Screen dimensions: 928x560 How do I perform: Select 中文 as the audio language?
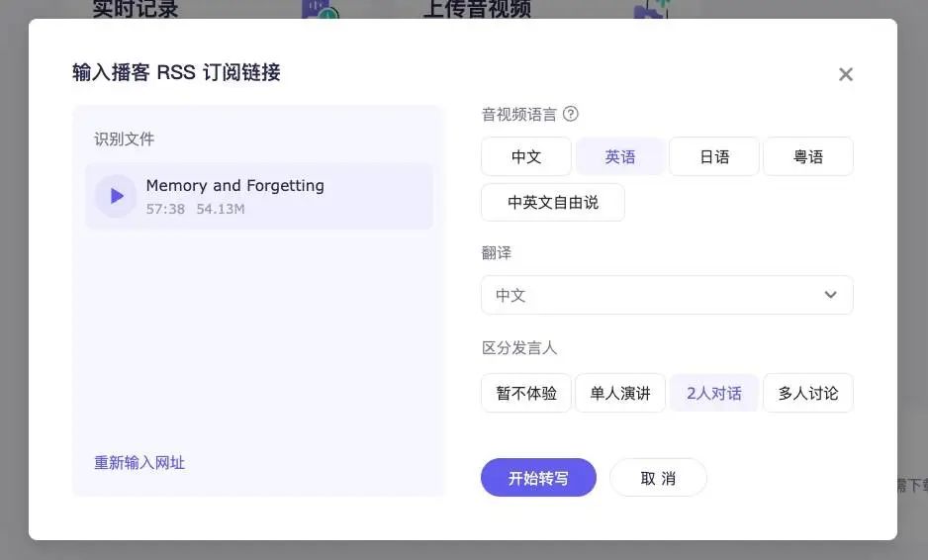[525, 156]
